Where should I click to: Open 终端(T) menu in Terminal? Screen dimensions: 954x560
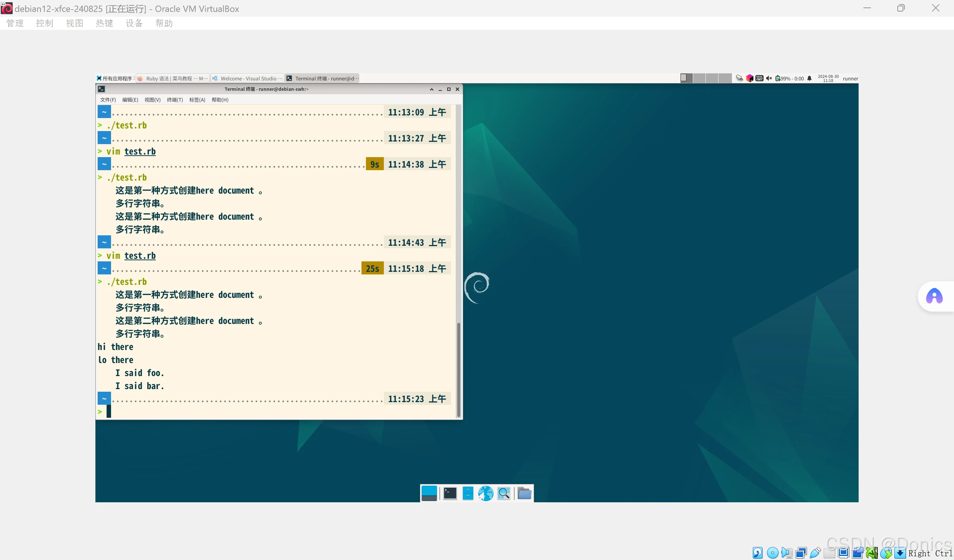(x=174, y=99)
